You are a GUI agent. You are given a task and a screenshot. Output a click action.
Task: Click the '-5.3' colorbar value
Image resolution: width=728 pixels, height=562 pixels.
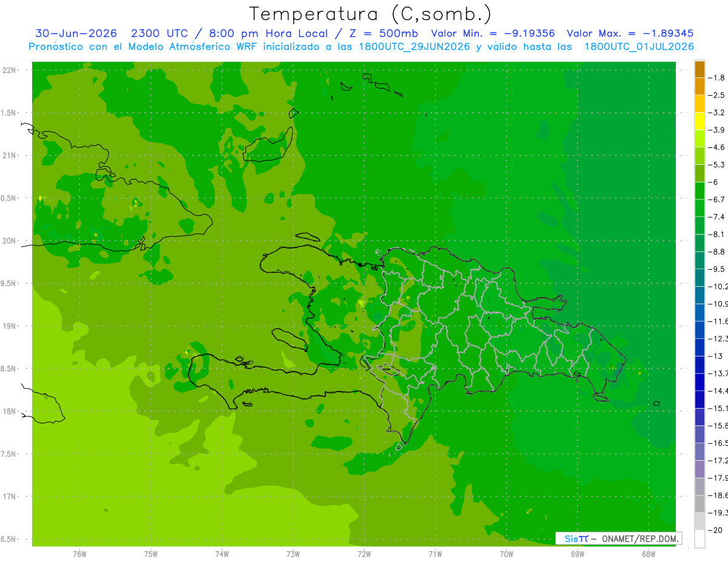point(716,165)
